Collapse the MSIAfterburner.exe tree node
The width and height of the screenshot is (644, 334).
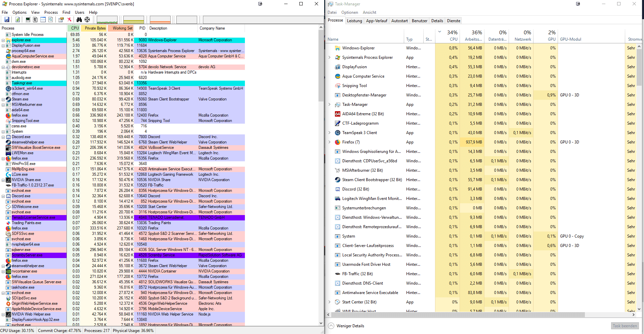pyautogui.click(x=3, y=105)
